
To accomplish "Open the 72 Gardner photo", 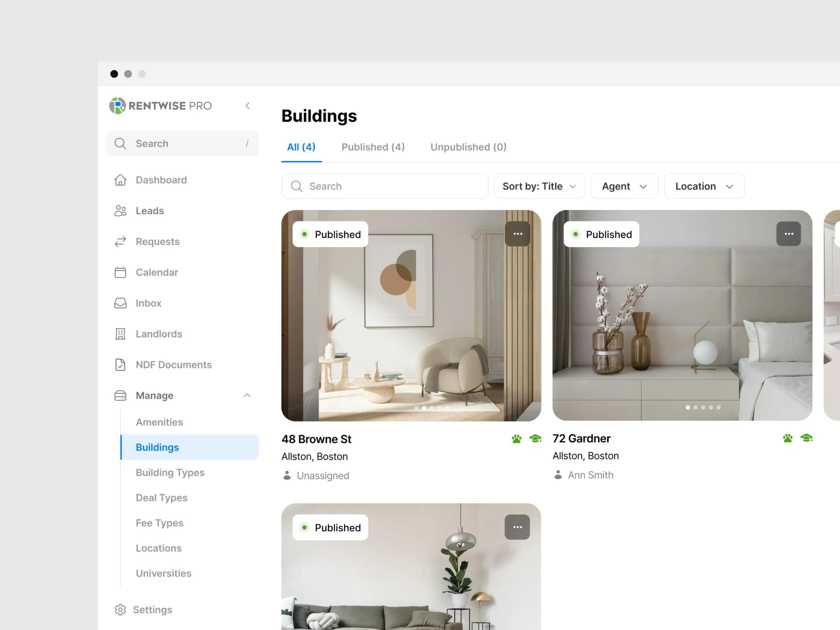I will click(682, 315).
